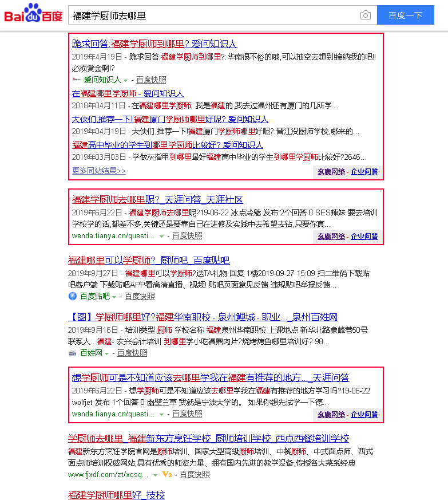
Task: Focus the search input field
Action: 213,15
